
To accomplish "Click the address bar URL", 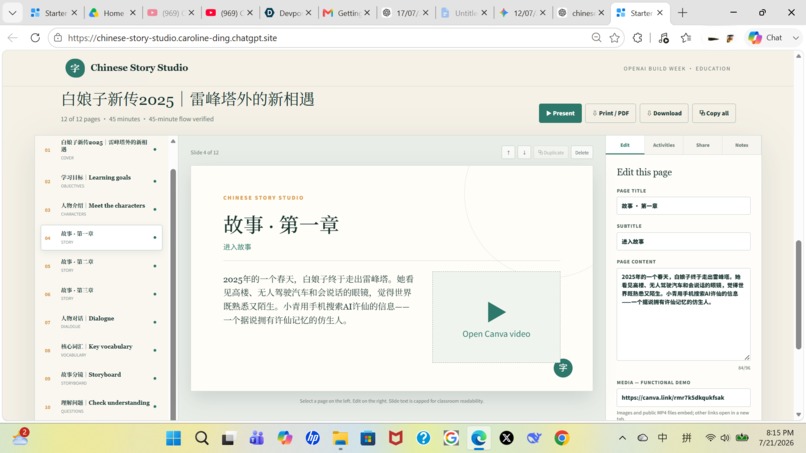I will [172, 38].
